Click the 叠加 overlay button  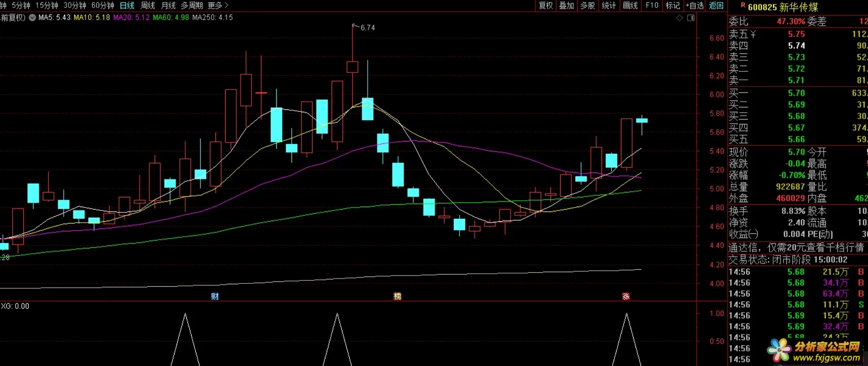pos(567,5)
